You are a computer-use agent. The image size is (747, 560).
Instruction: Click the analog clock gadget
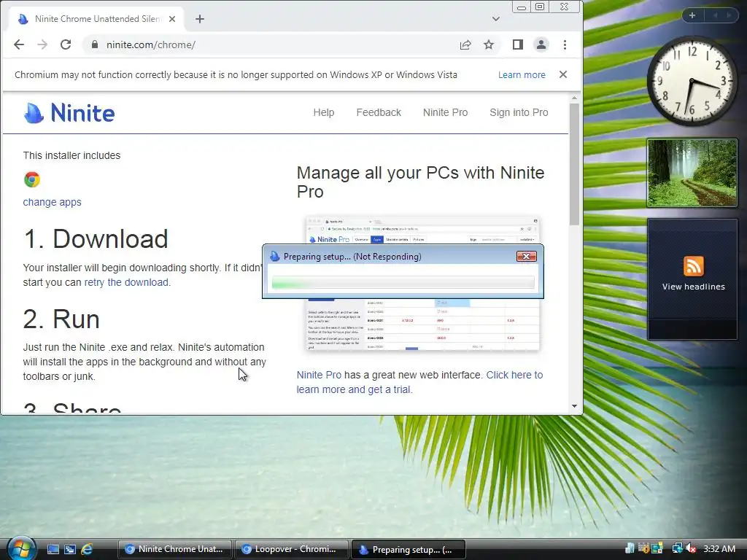[x=692, y=82]
